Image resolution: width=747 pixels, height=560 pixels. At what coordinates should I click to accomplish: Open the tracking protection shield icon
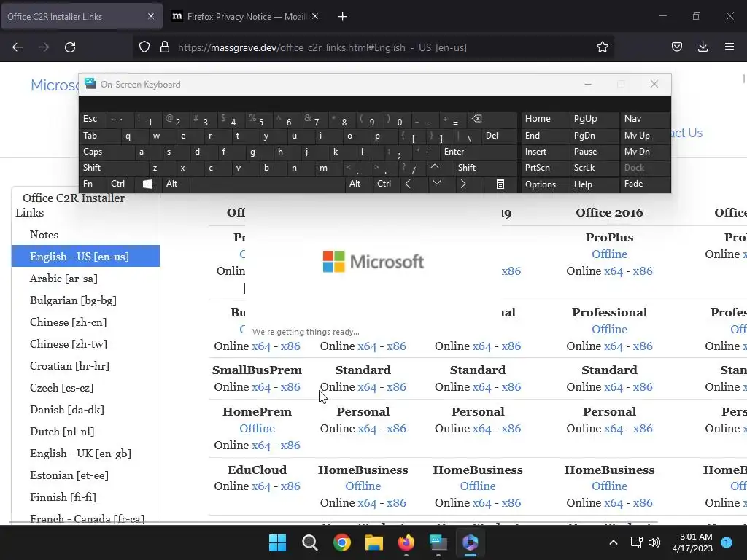144,47
